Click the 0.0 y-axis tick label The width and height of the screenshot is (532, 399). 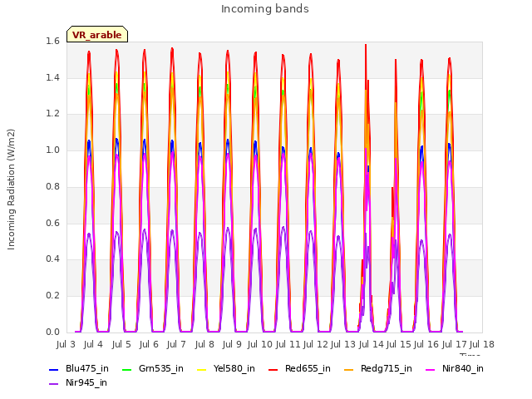52,332
